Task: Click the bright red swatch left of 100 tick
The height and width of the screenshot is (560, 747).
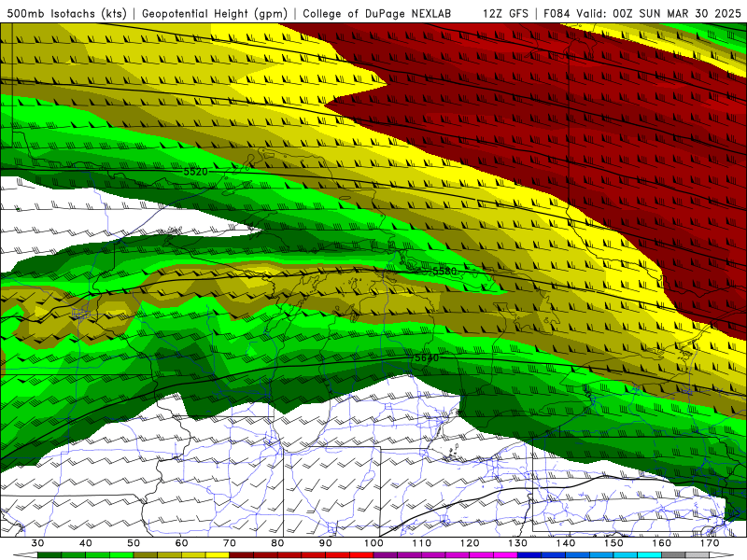Action: 361,555
